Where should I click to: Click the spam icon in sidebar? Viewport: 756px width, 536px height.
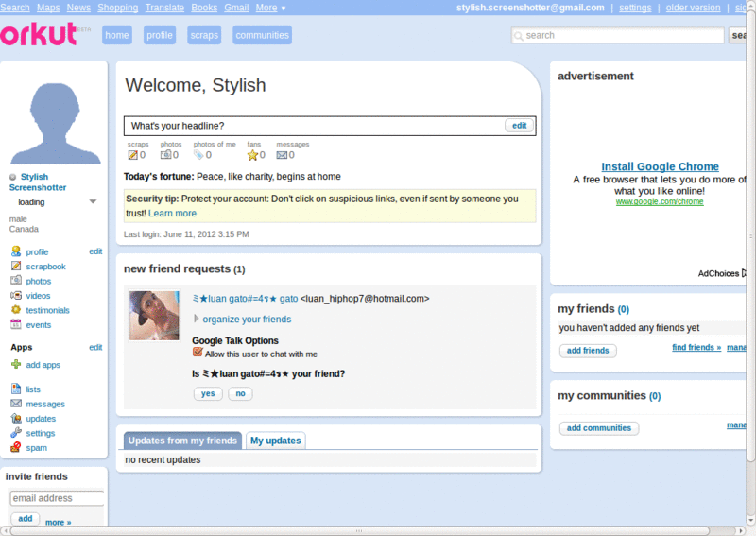(x=16, y=447)
